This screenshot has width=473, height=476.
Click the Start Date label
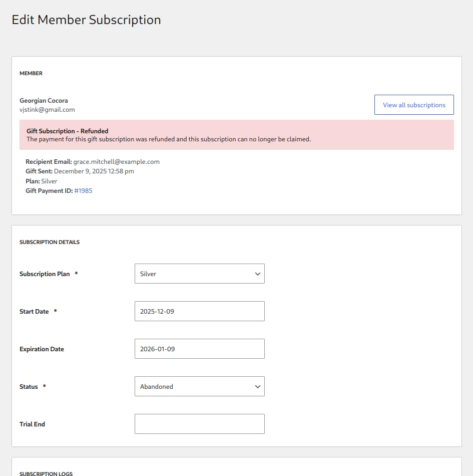pos(34,312)
